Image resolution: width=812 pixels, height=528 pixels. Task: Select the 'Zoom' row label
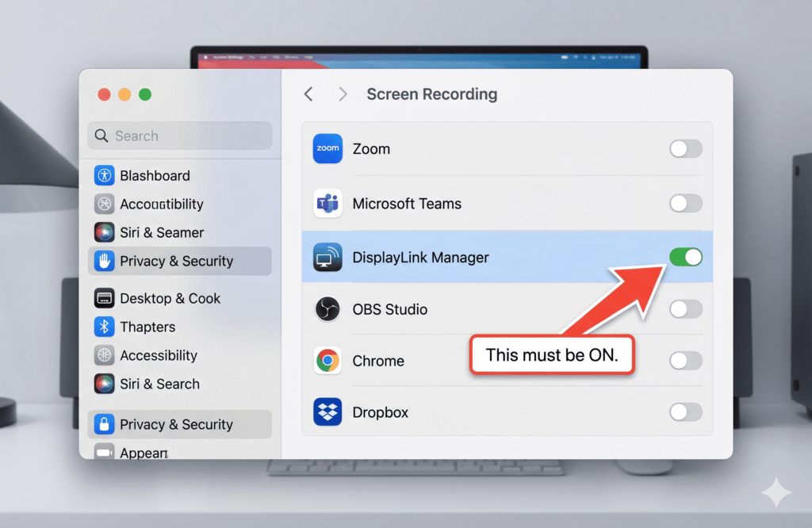(x=371, y=149)
